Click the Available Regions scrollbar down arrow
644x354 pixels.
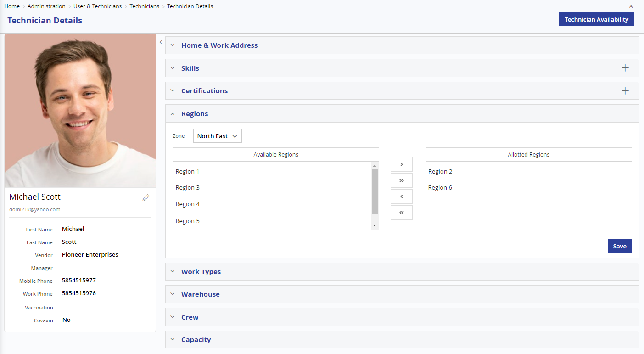pyautogui.click(x=375, y=225)
